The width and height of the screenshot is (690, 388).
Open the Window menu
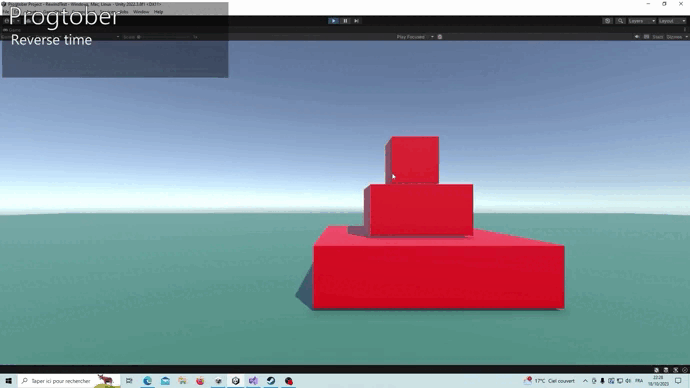(x=141, y=12)
